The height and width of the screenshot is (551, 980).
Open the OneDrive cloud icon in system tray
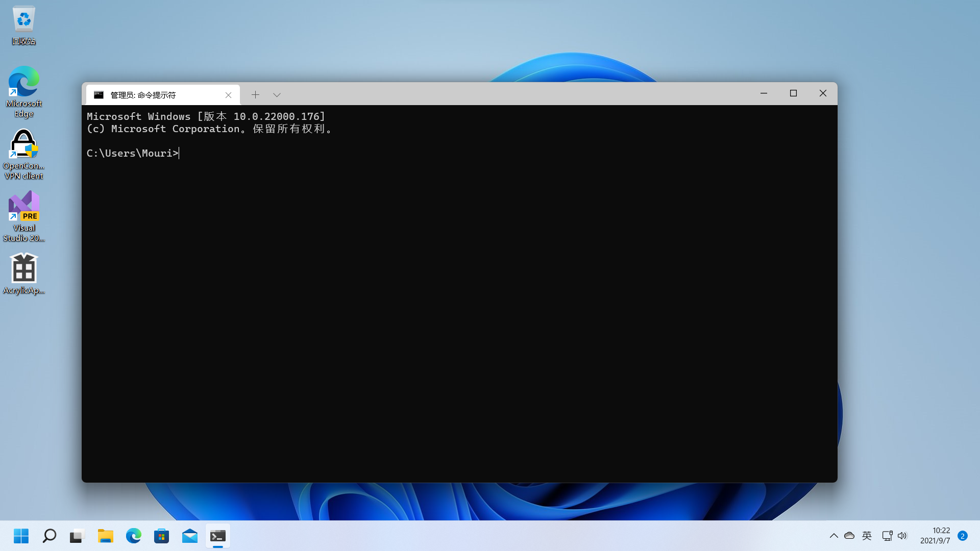pyautogui.click(x=849, y=536)
